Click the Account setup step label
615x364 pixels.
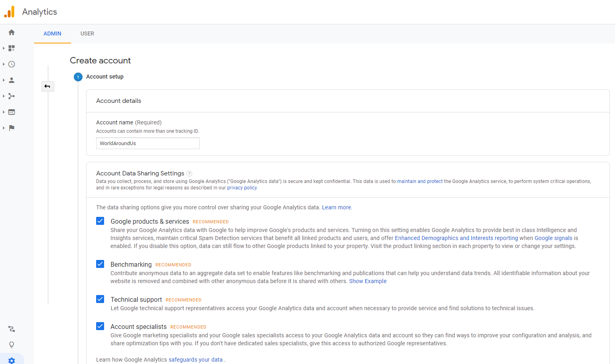tap(105, 77)
